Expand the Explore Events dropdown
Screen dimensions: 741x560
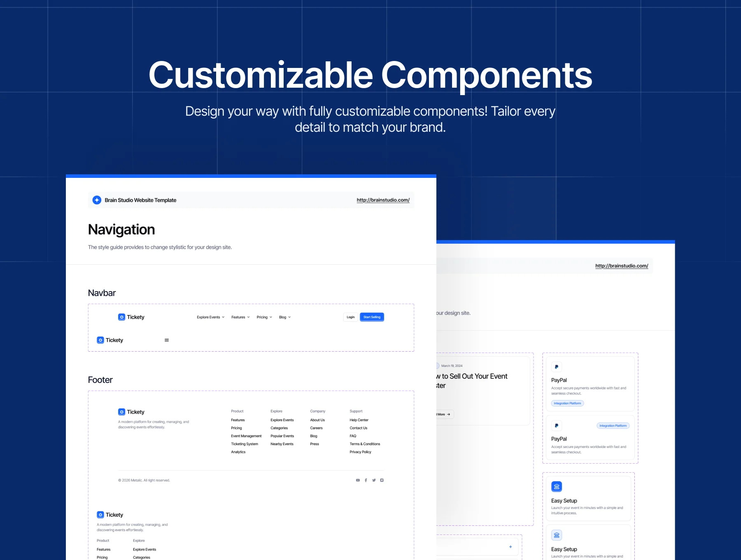pos(211,317)
